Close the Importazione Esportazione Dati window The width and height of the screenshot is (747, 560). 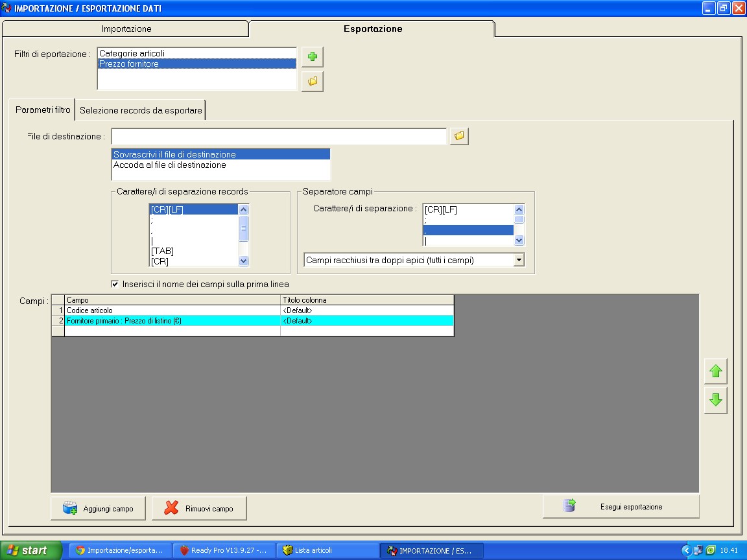pyautogui.click(x=739, y=8)
